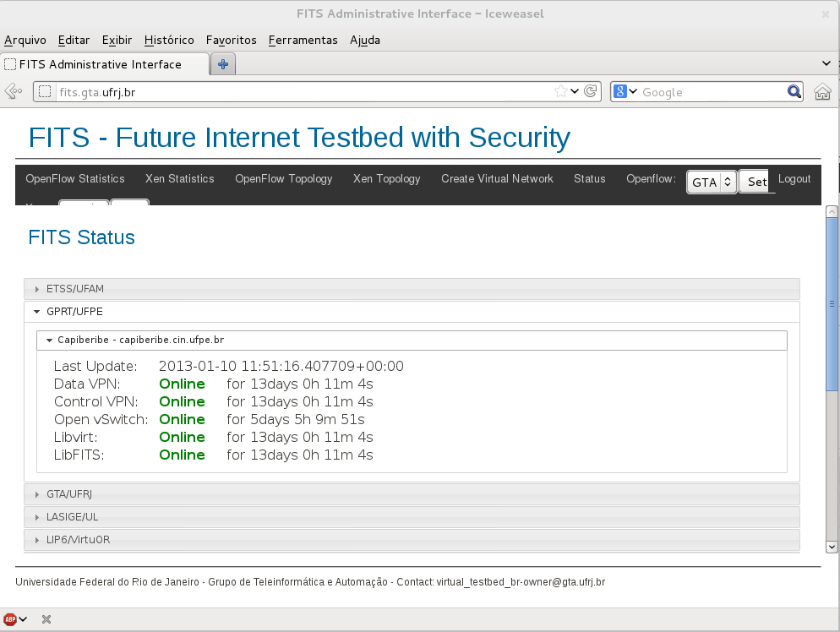This screenshot has height=632, width=840.
Task: Click the Adblock Plus ABP icon
Action: [11, 619]
